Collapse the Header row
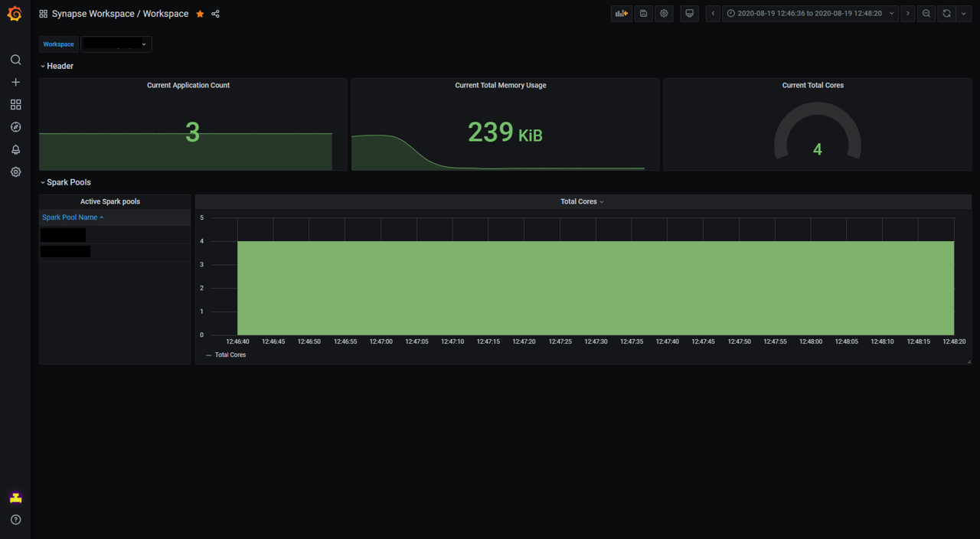The image size is (980, 539). [x=57, y=66]
